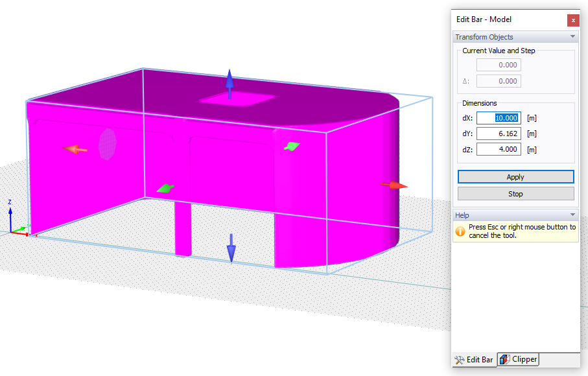Click the Current Value and Step label
Screen dimensions: 588x376
click(x=499, y=51)
